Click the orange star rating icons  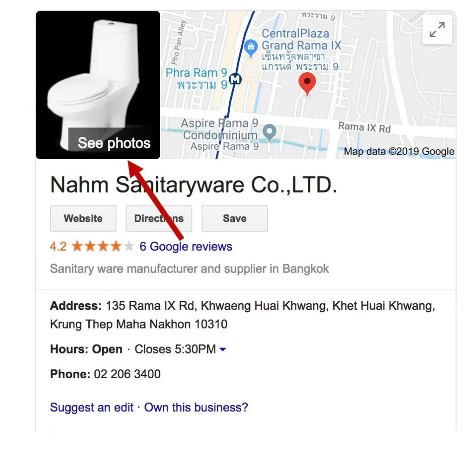[x=103, y=246]
